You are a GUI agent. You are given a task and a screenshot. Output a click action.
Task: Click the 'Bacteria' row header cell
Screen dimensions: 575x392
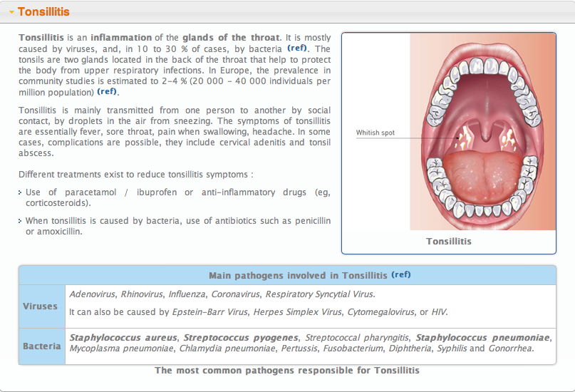(x=42, y=346)
